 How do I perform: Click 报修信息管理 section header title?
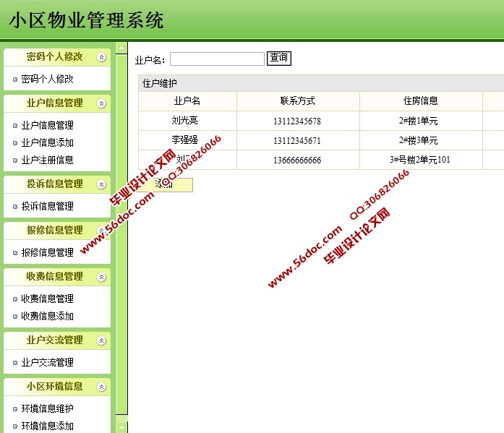pyautogui.click(x=55, y=231)
